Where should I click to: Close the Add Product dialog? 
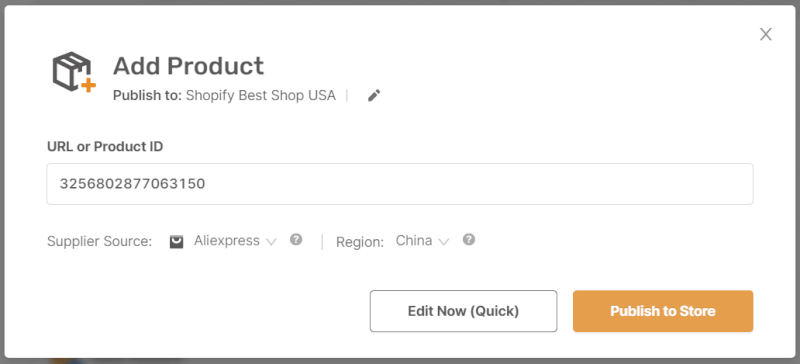765,34
